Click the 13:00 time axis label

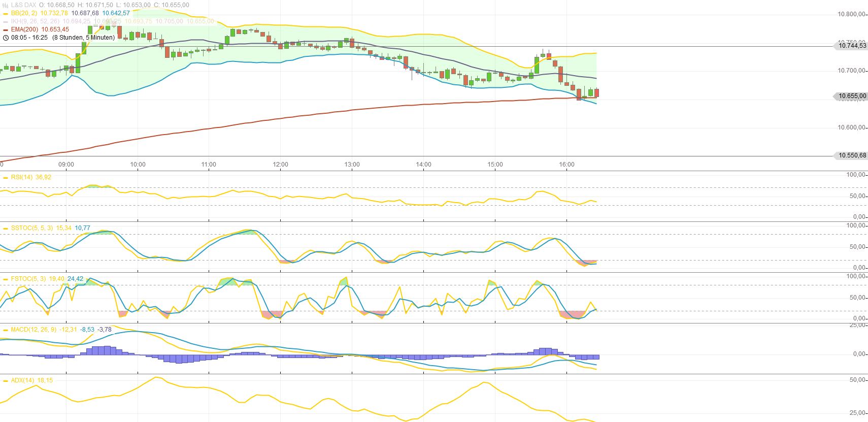[x=352, y=165]
